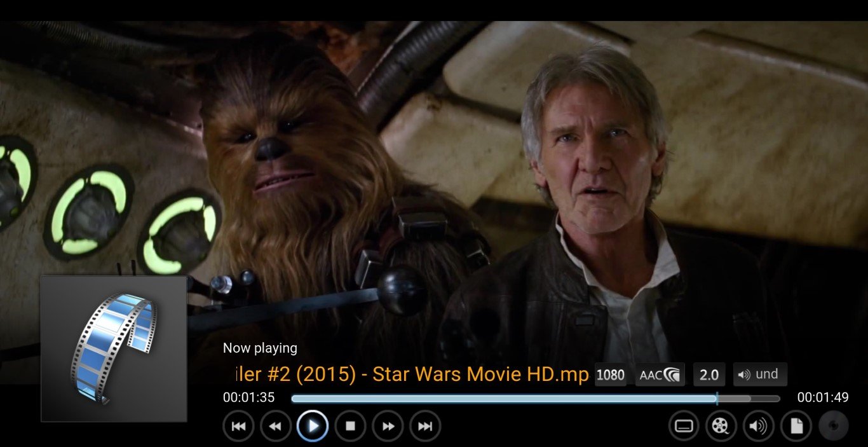Skip to the previous item
Image resolution: width=868 pixels, height=447 pixels.
(238, 426)
